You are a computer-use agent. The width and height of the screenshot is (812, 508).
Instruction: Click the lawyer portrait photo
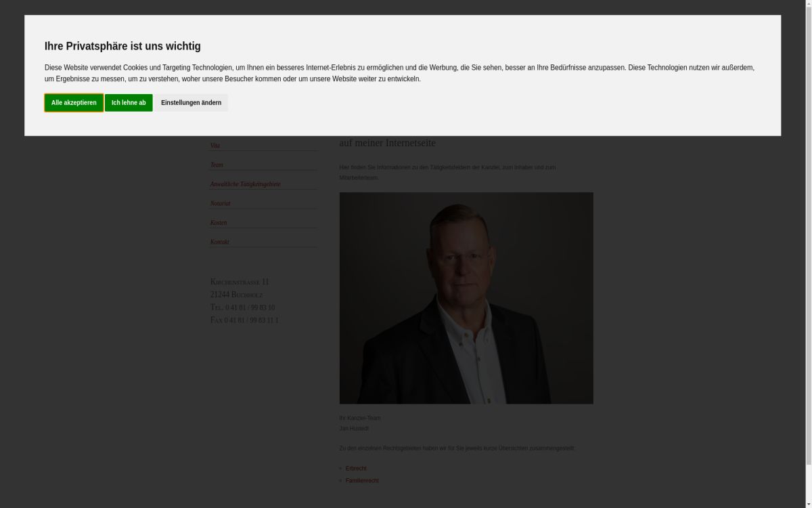pyautogui.click(x=466, y=298)
